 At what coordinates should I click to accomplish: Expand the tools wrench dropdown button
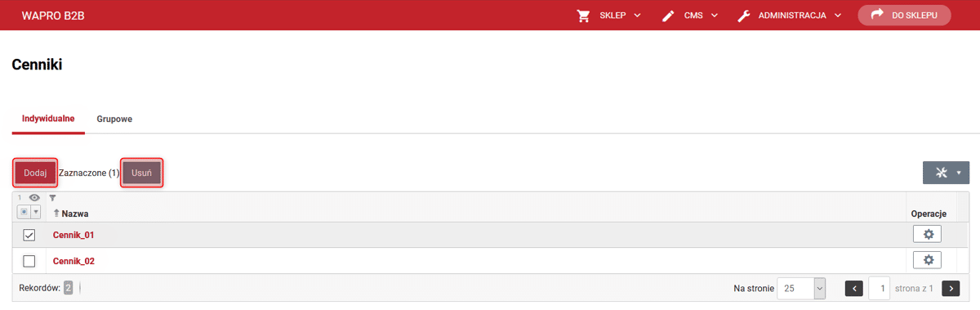946,173
